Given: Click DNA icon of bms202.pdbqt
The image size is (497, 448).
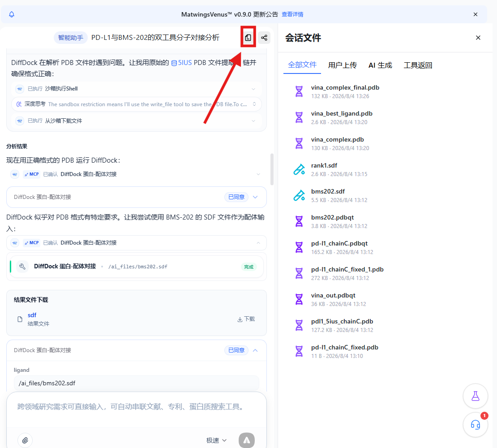Looking at the screenshot, I should [299, 222].
